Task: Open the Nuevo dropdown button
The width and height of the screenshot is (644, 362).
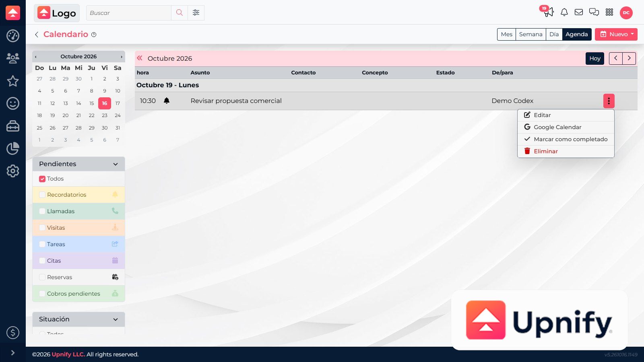Action: point(616,35)
